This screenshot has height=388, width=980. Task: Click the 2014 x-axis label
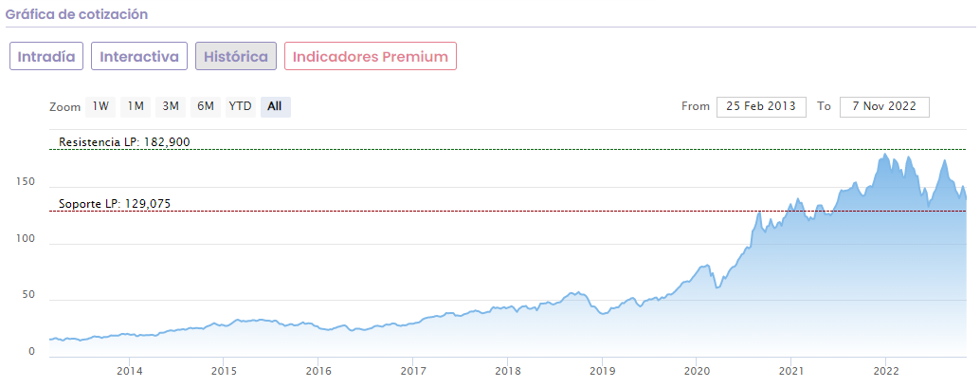point(130,370)
